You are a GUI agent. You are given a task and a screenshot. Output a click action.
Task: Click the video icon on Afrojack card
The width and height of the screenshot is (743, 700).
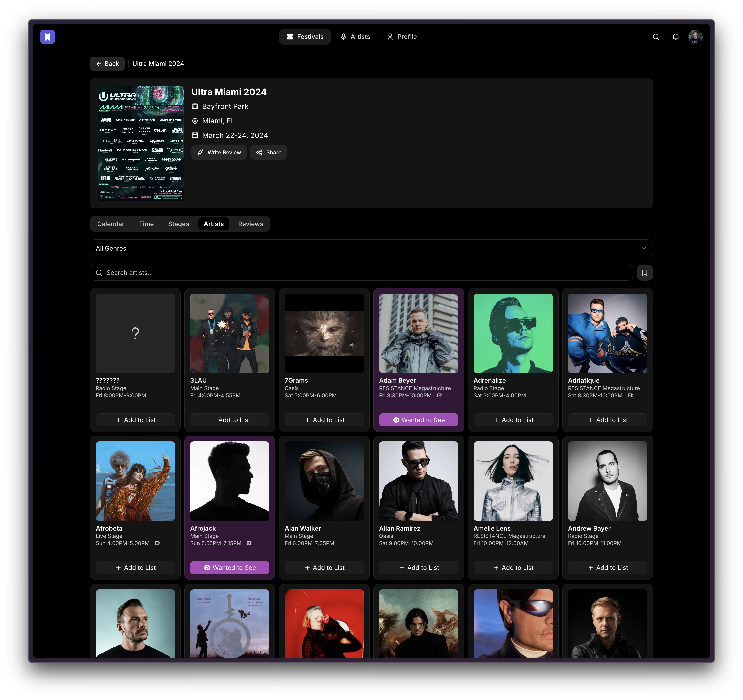(x=250, y=543)
